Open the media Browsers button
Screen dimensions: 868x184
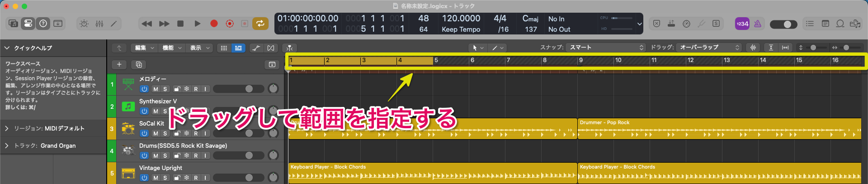point(855,24)
